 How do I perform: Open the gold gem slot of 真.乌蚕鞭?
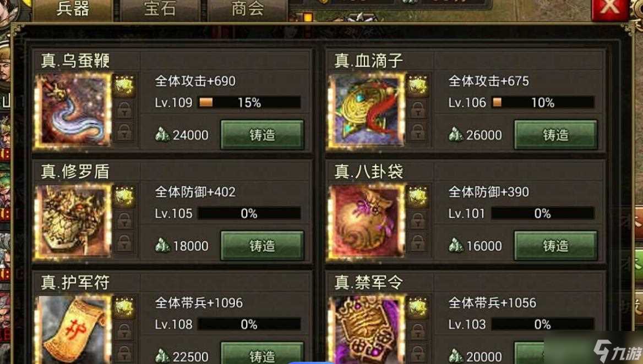pos(124,86)
